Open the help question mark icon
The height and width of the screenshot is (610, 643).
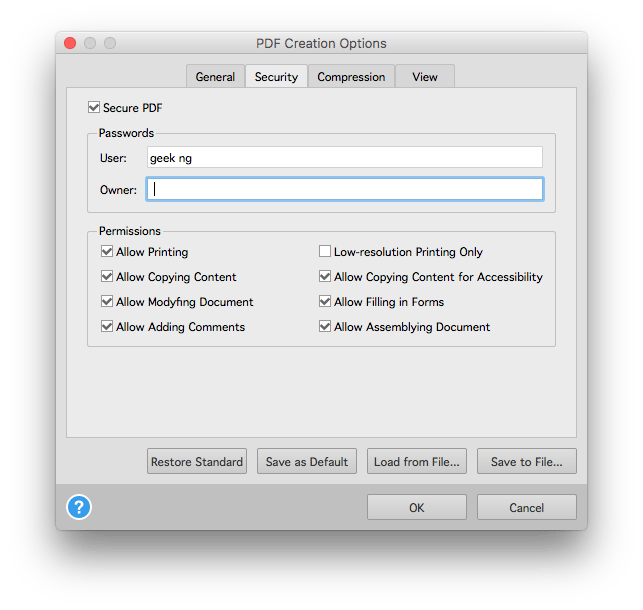79,507
